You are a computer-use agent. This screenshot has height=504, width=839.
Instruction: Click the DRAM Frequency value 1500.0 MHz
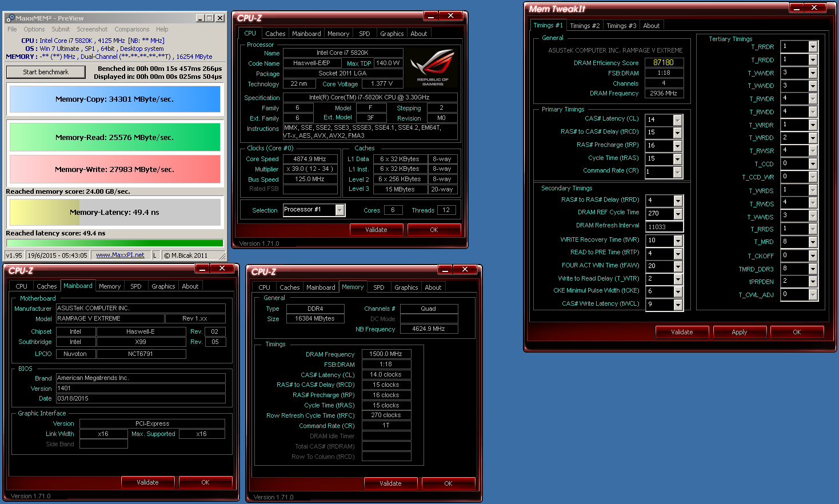(x=386, y=354)
